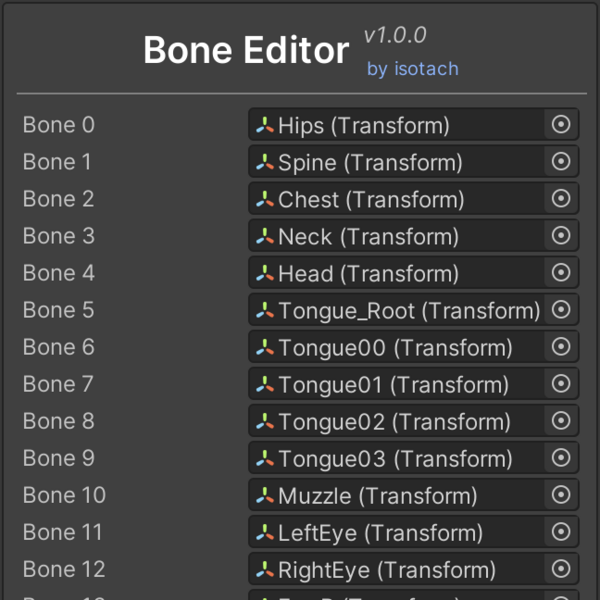Click the v1.0.0 version text
Image resolution: width=600 pixels, height=600 pixels.
coord(395,35)
